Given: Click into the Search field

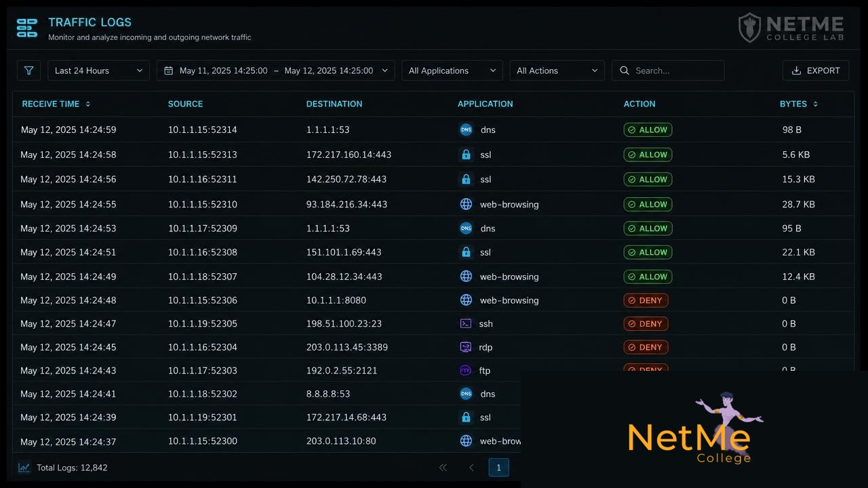Looking at the screenshot, I should click(x=668, y=70).
